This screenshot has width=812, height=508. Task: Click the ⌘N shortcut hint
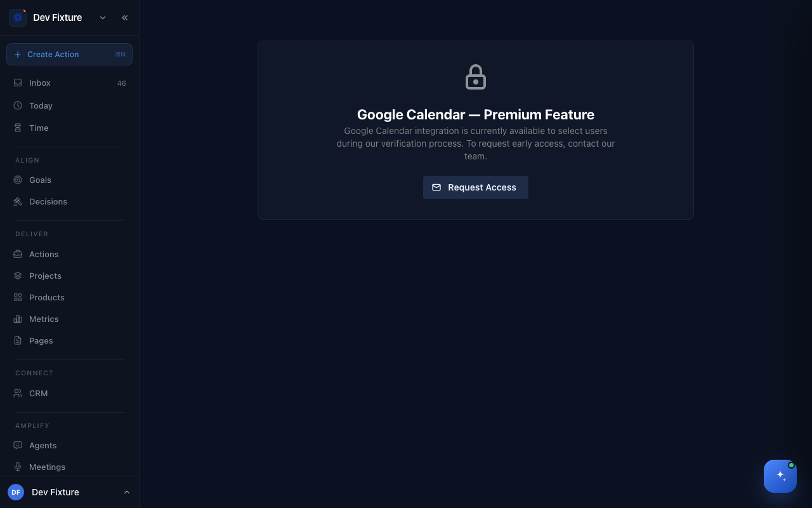[x=120, y=55]
